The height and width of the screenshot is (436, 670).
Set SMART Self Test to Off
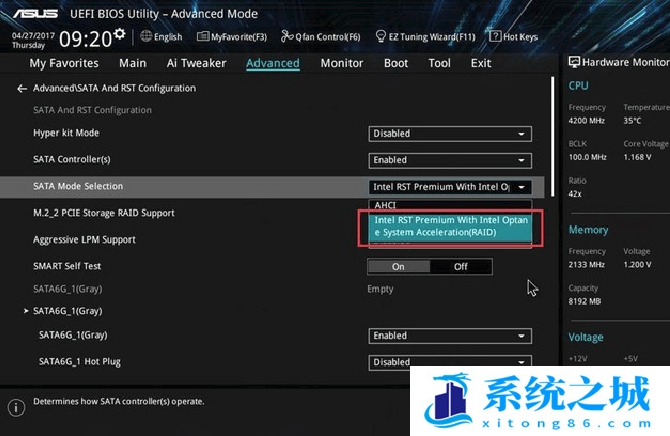(x=461, y=267)
